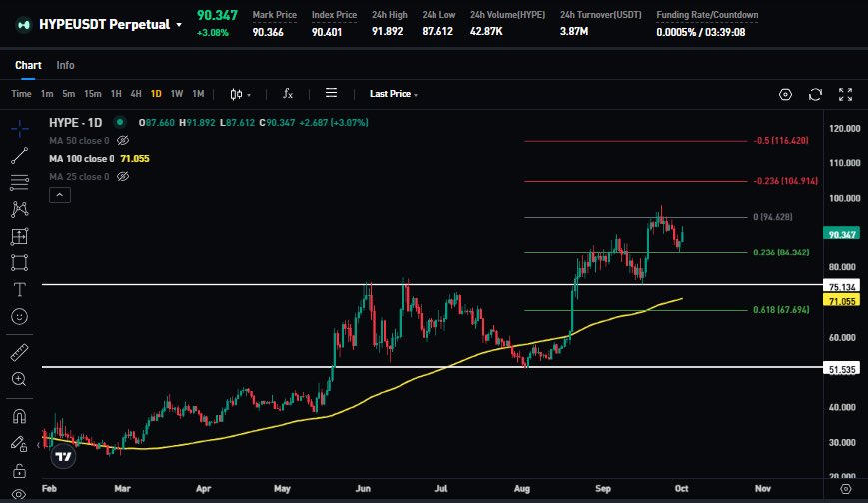Click the Time interval label
The image size is (868, 503).
click(22, 94)
